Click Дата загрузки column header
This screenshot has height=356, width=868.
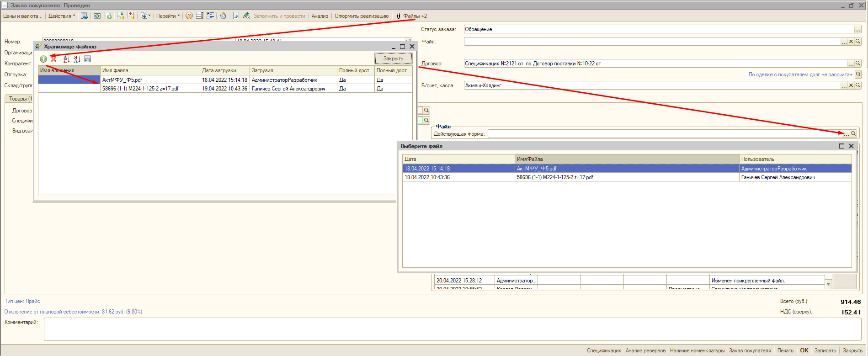click(x=225, y=70)
